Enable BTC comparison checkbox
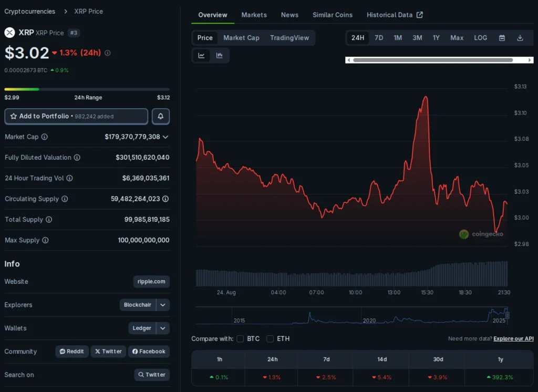 pyautogui.click(x=240, y=339)
